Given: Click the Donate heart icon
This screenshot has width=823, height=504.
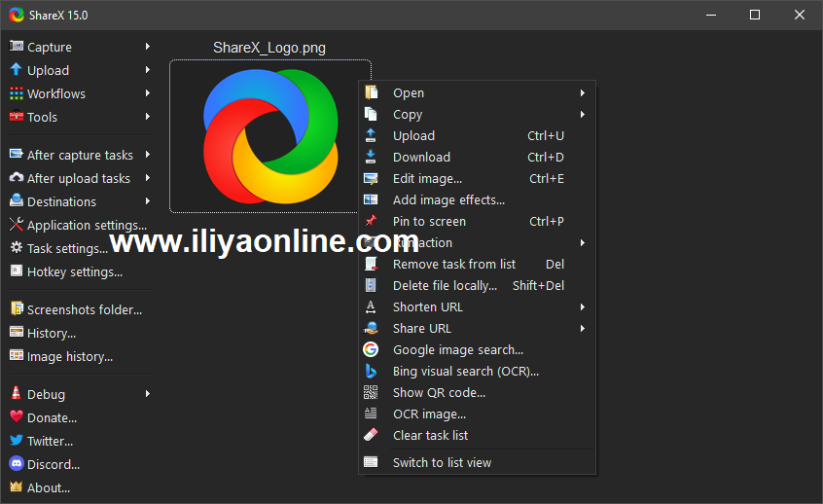Looking at the screenshot, I should (x=16, y=417).
